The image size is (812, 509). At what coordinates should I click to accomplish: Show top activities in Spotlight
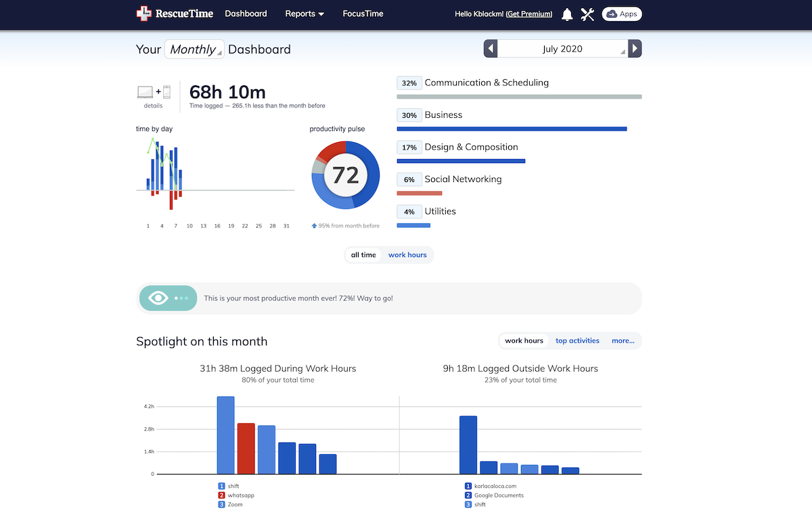pyautogui.click(x=577, y=340)
